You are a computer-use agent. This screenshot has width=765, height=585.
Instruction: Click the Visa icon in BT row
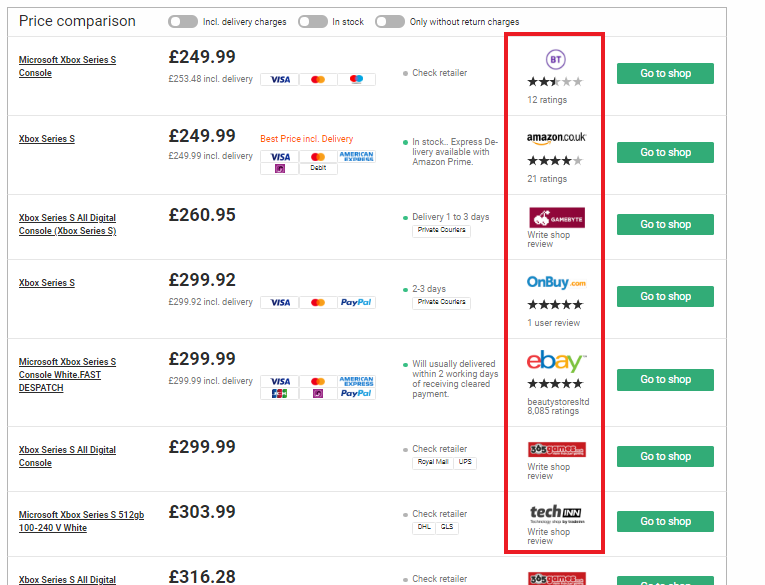[280, 79]
